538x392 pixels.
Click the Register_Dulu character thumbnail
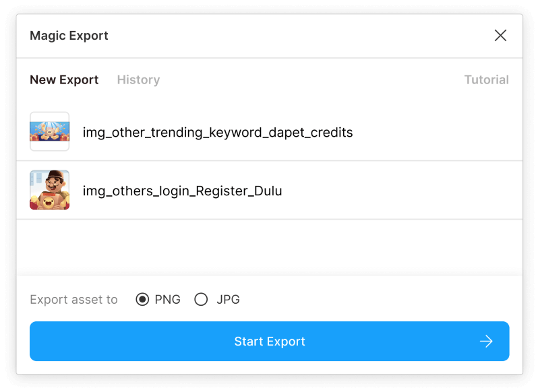tap(49, 191)
